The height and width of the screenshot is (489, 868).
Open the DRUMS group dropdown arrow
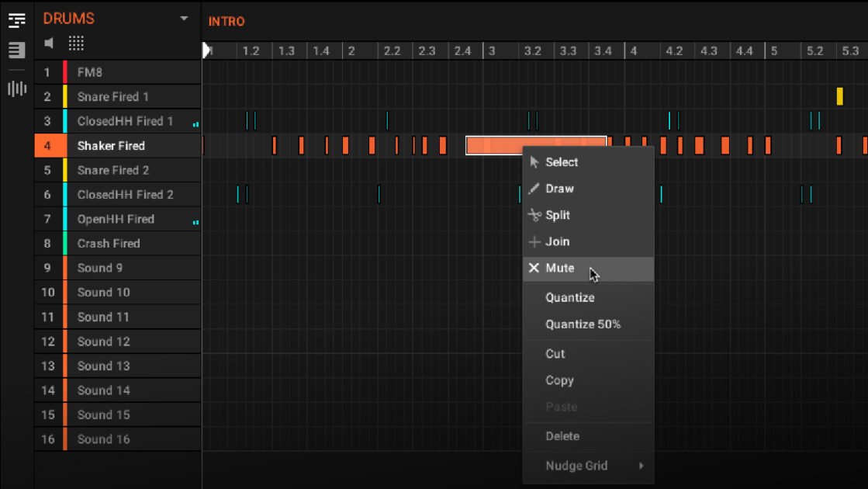click(184, 19)
